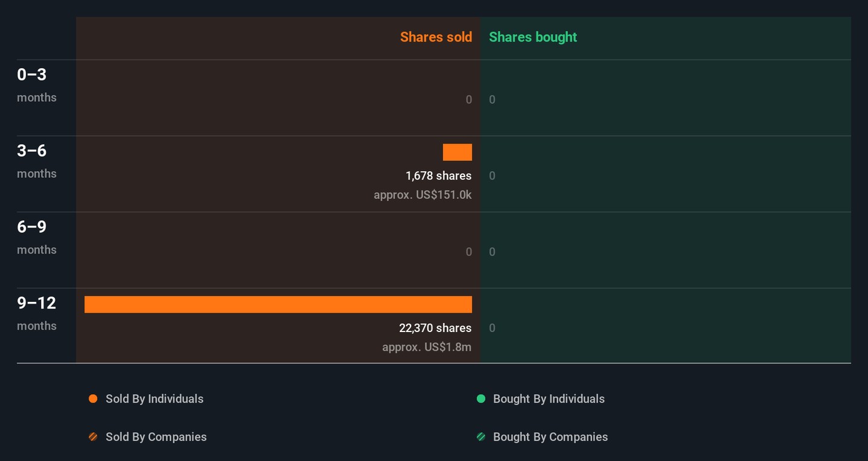The width and height of the screenshot is (868, 461).
Task: Select the Shares bought column header
Action: (533, 37)
